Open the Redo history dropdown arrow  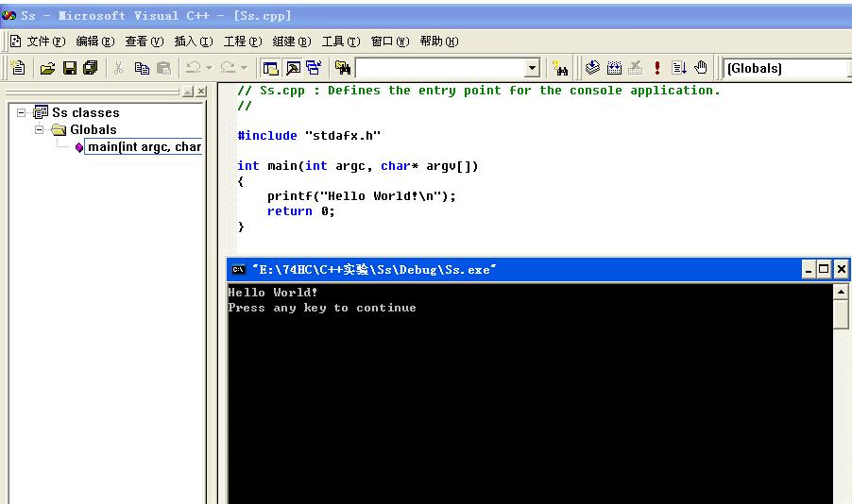pos(244,68)
